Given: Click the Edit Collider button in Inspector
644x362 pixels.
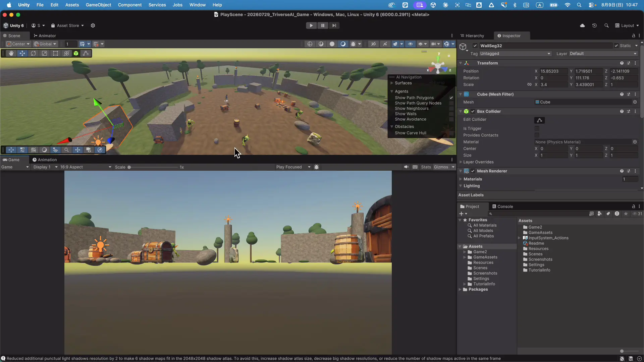Looking at the screenshot, I should (x=539, y=120).
